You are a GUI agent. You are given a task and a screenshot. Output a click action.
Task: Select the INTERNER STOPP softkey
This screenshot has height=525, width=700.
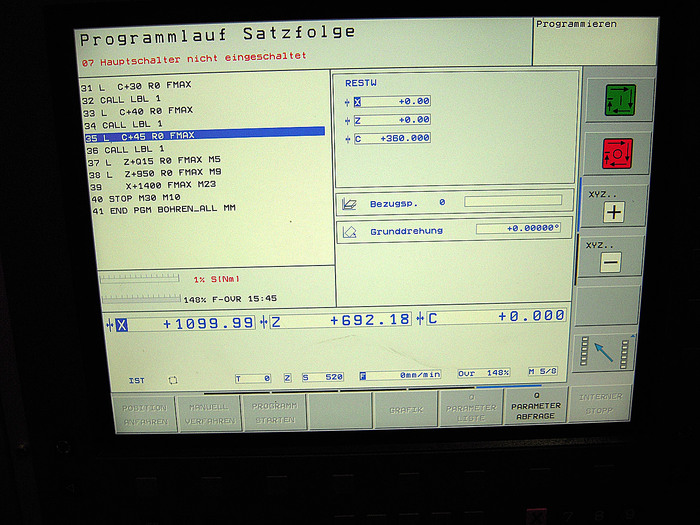[600, 404]
